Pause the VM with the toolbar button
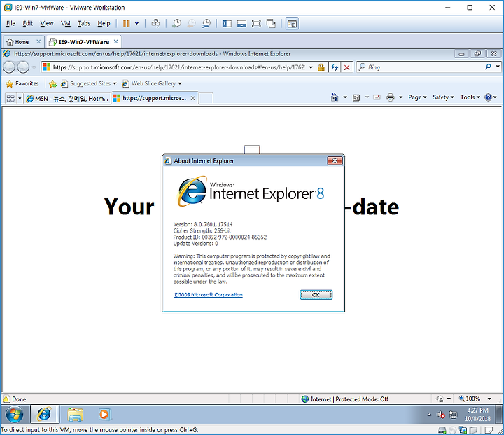 pos(126,24)
